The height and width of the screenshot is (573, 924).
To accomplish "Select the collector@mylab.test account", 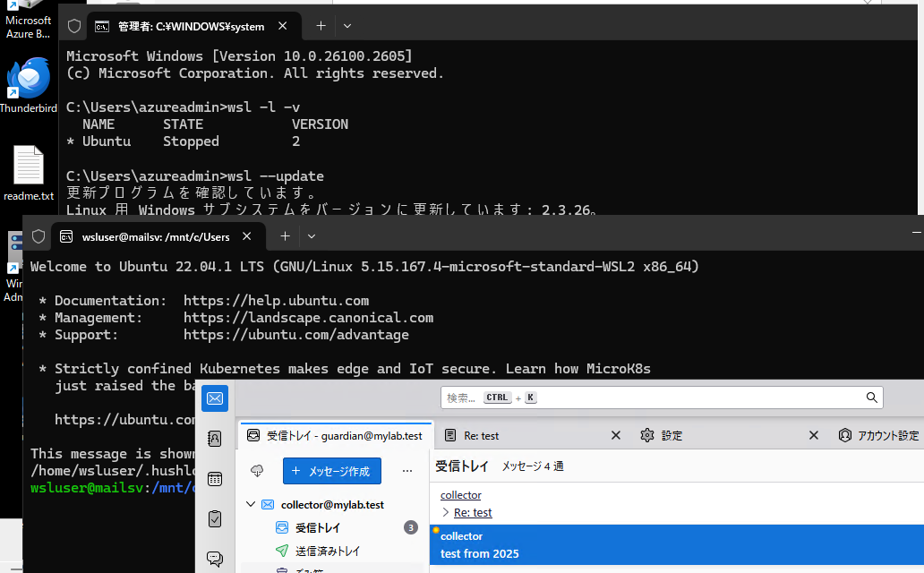I will (332, 505).
